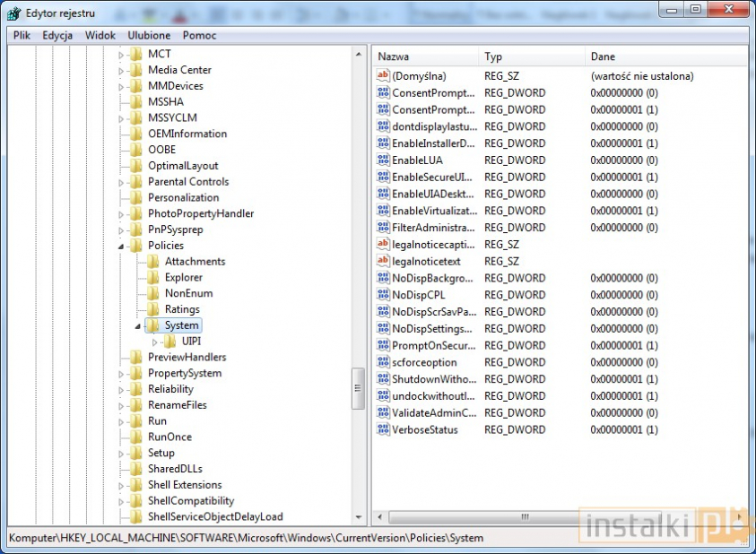The width and height of the screenshot is (756, 554).
Task: Open the Ulubione menu
Action: (149, 35)
